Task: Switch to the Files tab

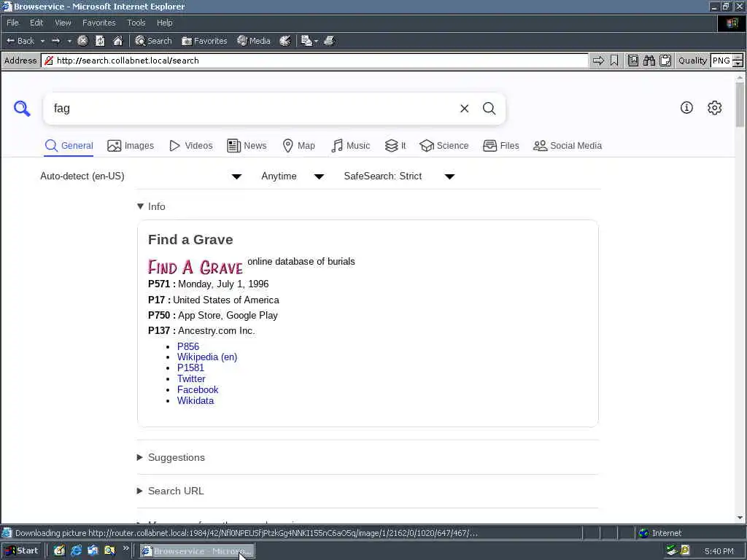Action: [x=500, y=146]
